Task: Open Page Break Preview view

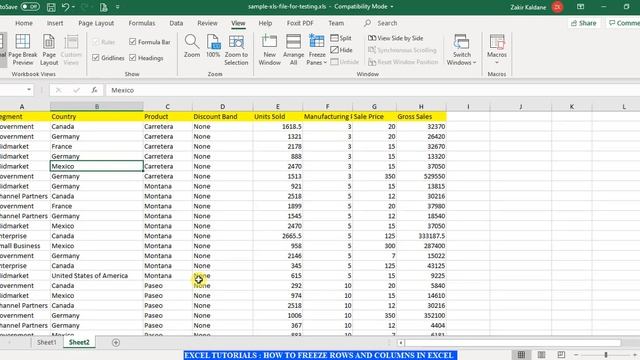Action: click(x=22, y=50)
